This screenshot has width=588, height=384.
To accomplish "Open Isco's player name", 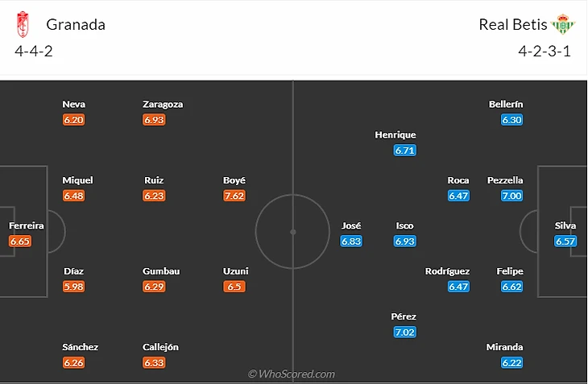I will [x=405, y=225].
